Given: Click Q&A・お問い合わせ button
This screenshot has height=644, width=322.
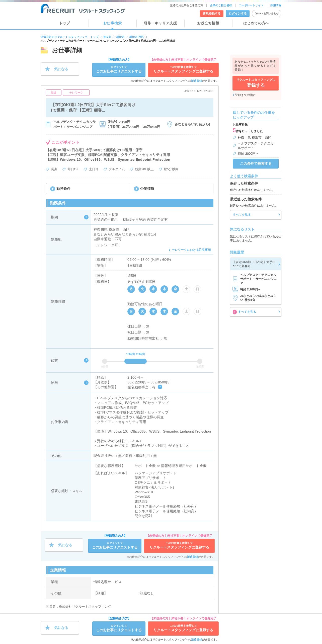Looking at the screenshot, I should click(x=267, y=14).
